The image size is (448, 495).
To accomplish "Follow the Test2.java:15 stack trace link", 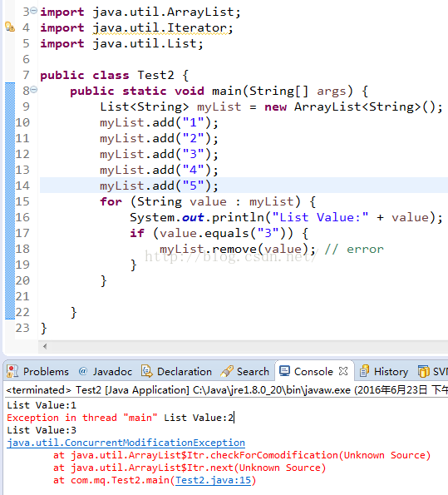I will click(213, 480).
